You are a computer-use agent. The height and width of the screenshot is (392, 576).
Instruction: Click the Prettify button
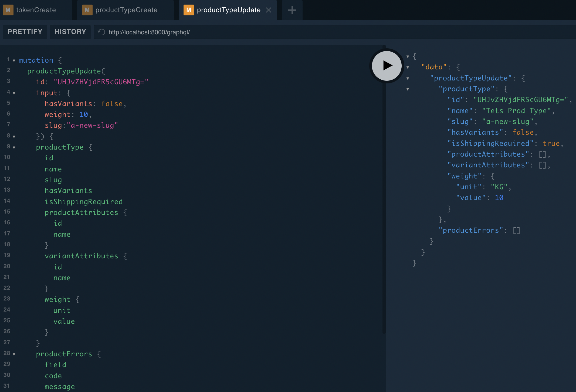pyautogui.click(x=25, y=32)
